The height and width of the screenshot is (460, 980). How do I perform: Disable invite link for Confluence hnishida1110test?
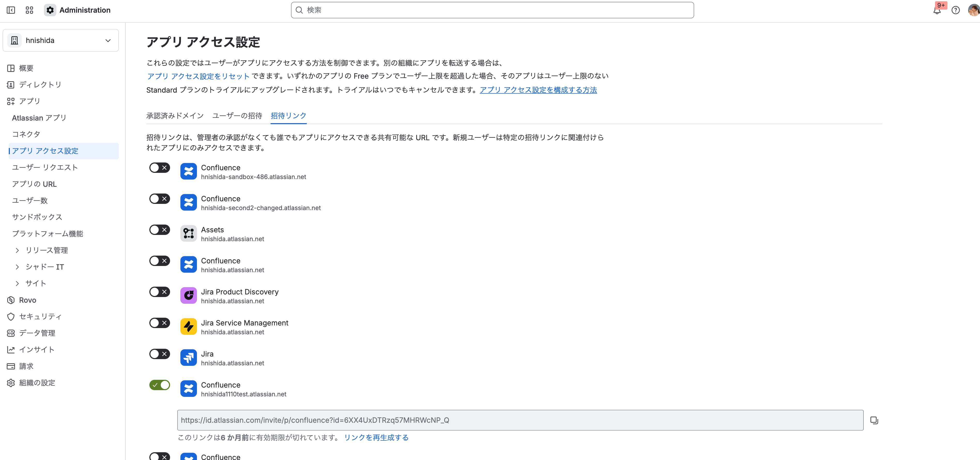click(159, 385)
